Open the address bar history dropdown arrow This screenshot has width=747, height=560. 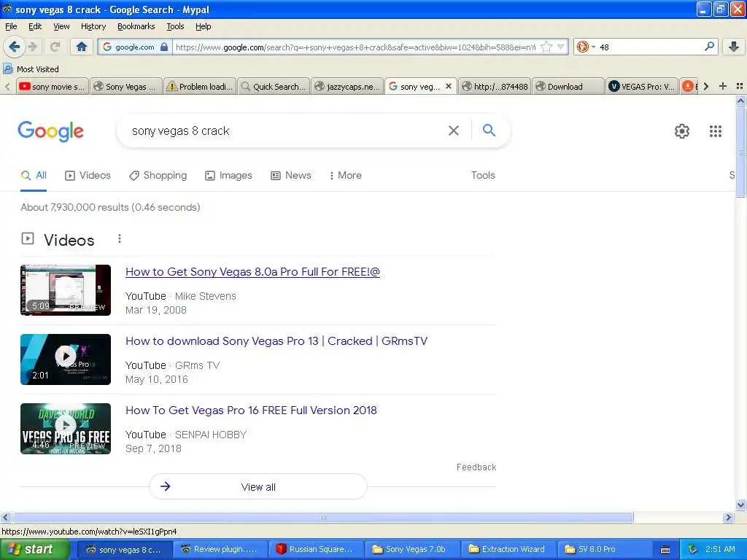(561, 47)
